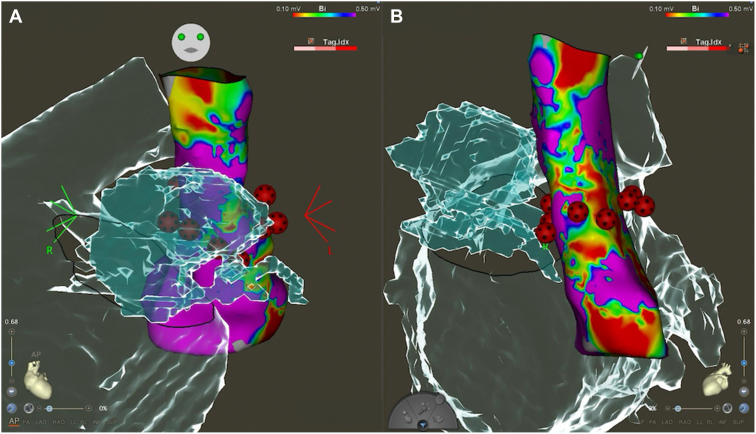756x434 pixels.
Task: Collapse the tool wheel using its bottom arrow
Action: pyautogui.click(x=422, y=425)
